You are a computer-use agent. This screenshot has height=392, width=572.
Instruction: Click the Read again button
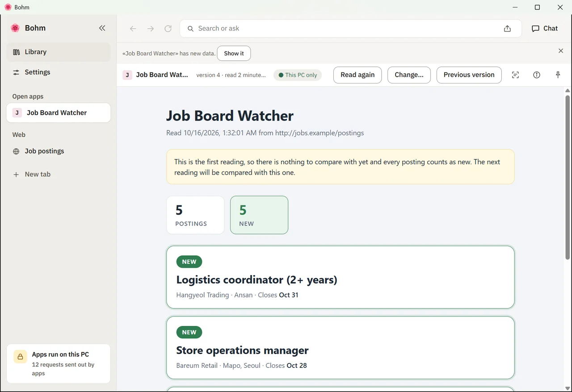coord(357,75)
